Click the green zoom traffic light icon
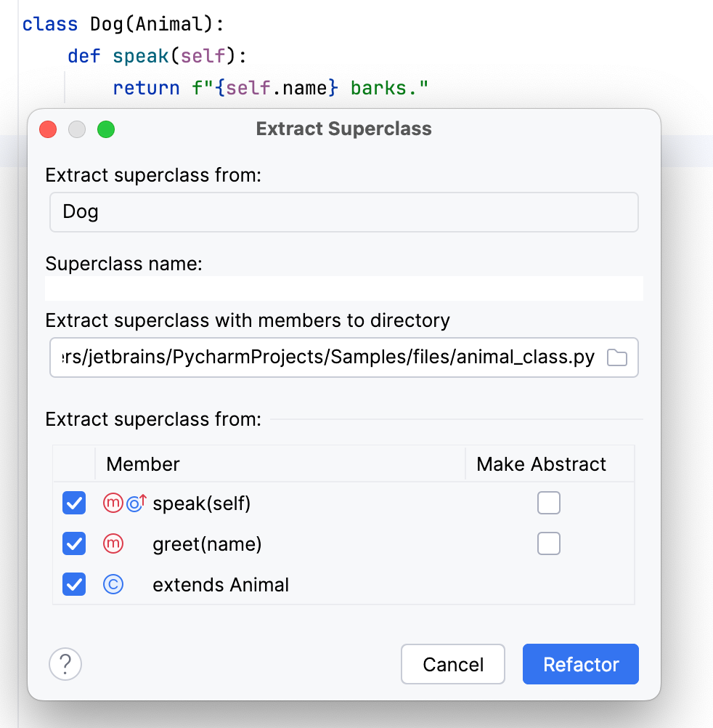Viewport: 713px width, 728px height. pos(106,129)
